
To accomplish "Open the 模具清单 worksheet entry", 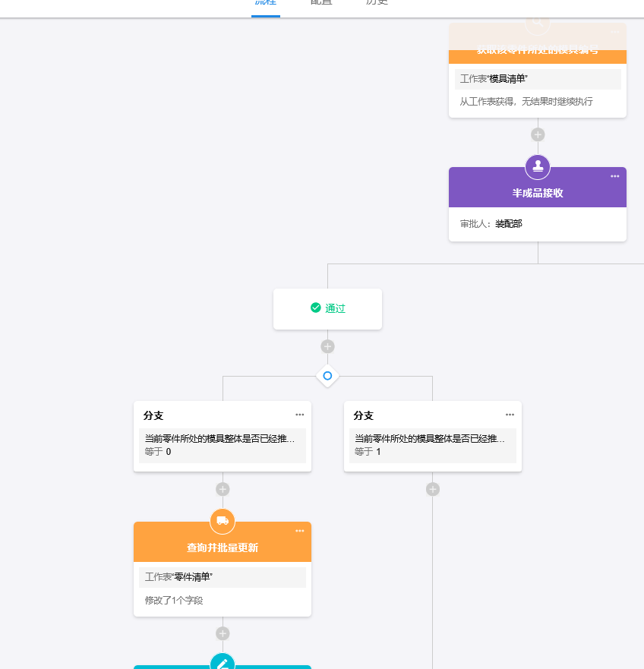I will click(538, 79).
